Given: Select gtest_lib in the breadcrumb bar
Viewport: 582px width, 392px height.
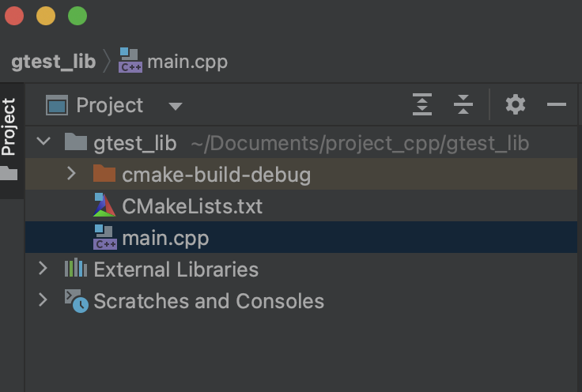Looking at the screenshot, I should pos(54,62).
